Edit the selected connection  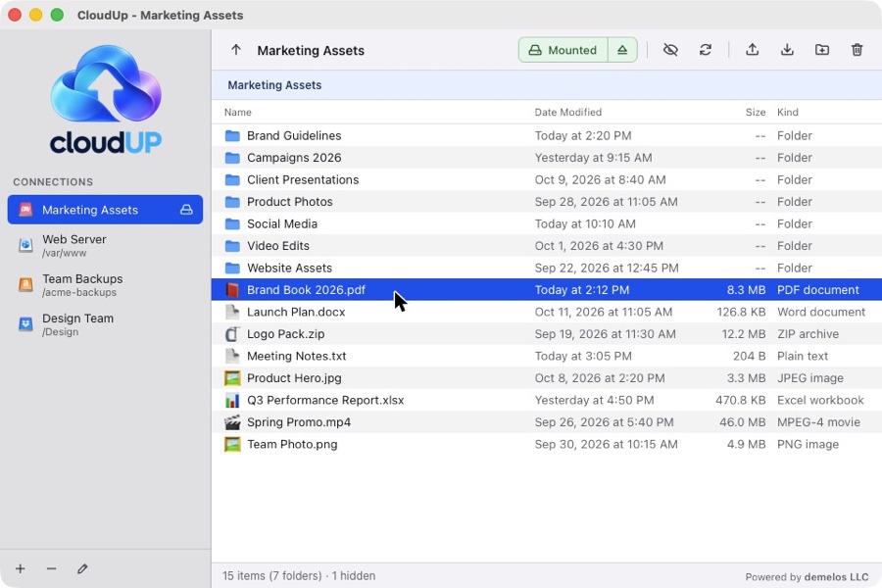point(82,568)
